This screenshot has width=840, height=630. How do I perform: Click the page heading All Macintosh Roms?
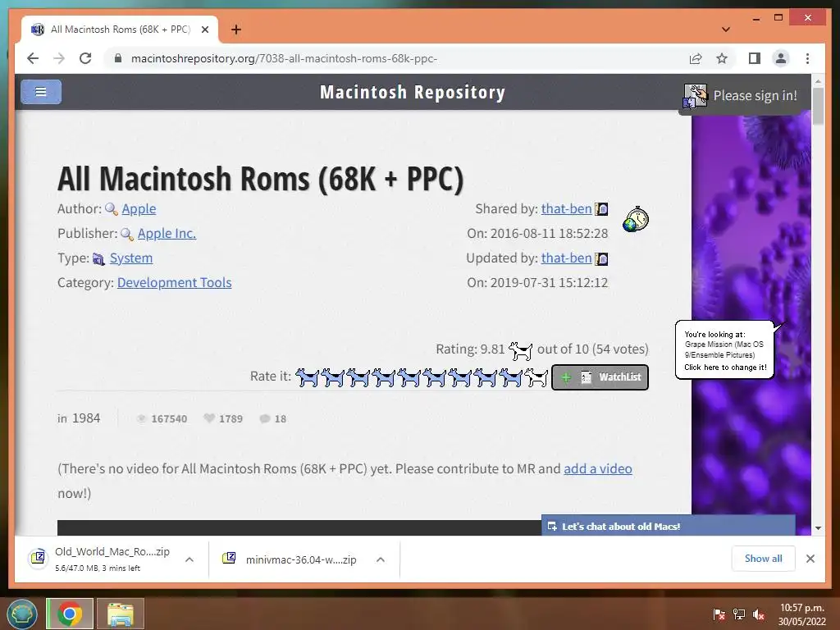[x=260, y=178]
